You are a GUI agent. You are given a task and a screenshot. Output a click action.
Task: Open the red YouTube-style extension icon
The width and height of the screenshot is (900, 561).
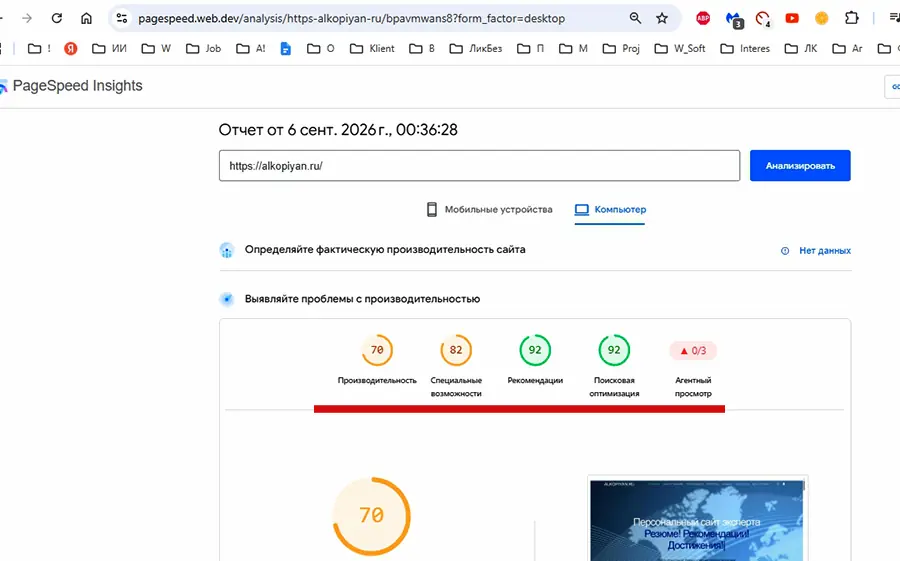coord(792,18)
